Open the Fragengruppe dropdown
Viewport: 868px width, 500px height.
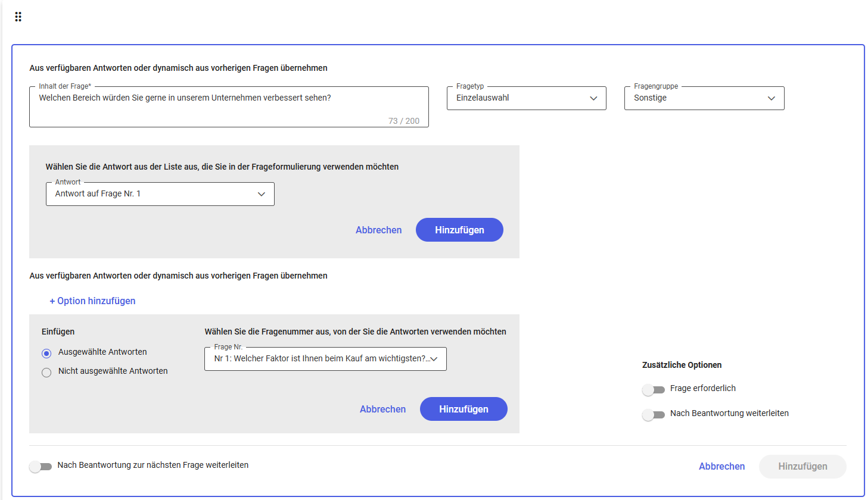pos(704,98)
